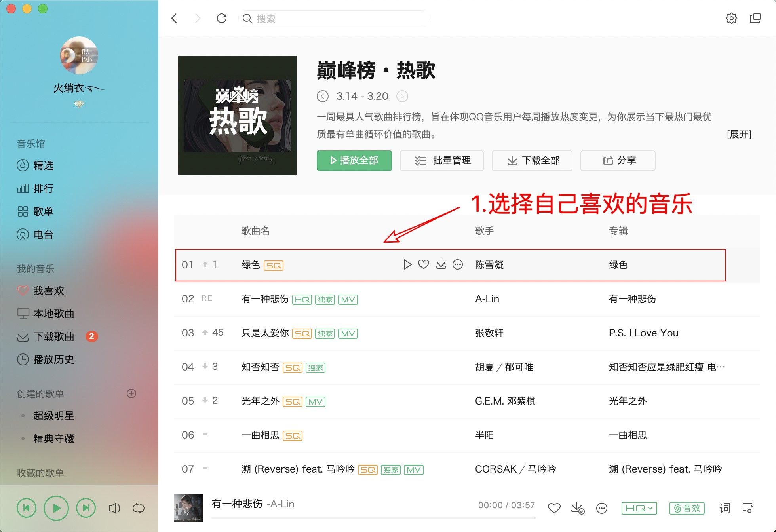Download the now playing song
776x532 pixels.
pos(578,508)
